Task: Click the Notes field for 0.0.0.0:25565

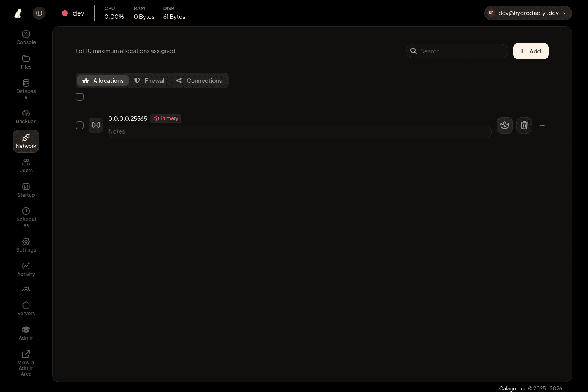Action: point(300,131)
